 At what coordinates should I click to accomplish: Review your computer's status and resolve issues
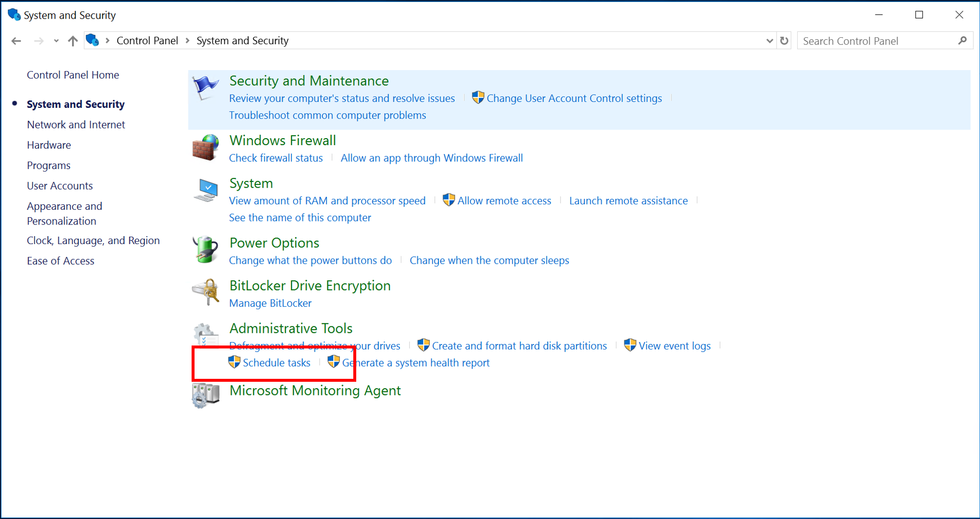pyautogui.click(x=342, y=99)
